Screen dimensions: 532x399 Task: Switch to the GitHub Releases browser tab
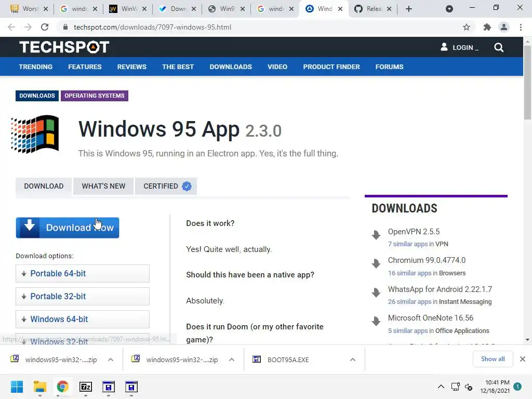373,9
